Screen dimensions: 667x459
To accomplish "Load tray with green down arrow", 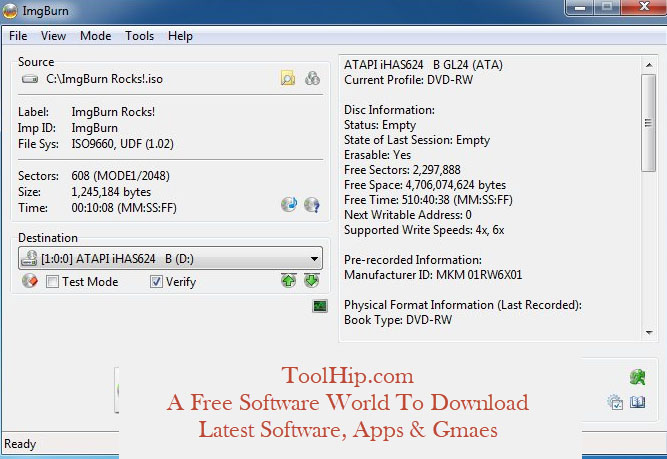I will point(312,281).
